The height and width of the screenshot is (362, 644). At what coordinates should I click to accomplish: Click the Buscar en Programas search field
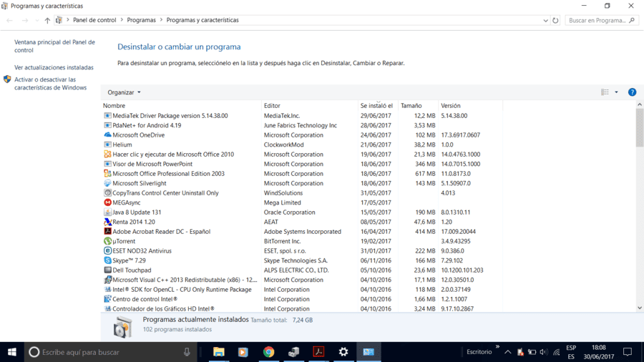click(601, 20)
